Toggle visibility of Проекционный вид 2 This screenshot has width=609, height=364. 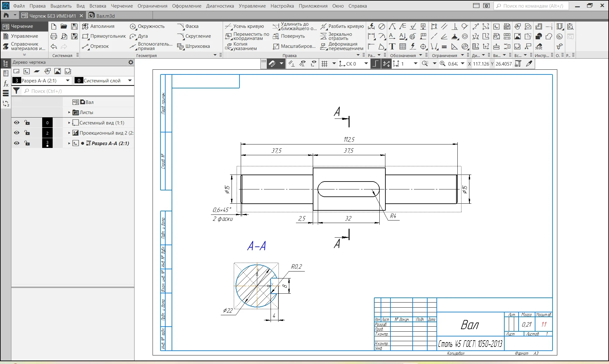coord(17,133)
